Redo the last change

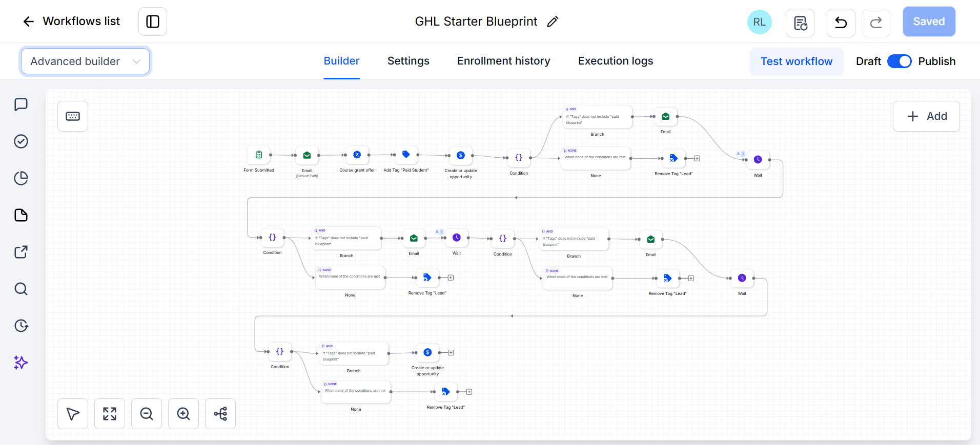tap(876, 23)
